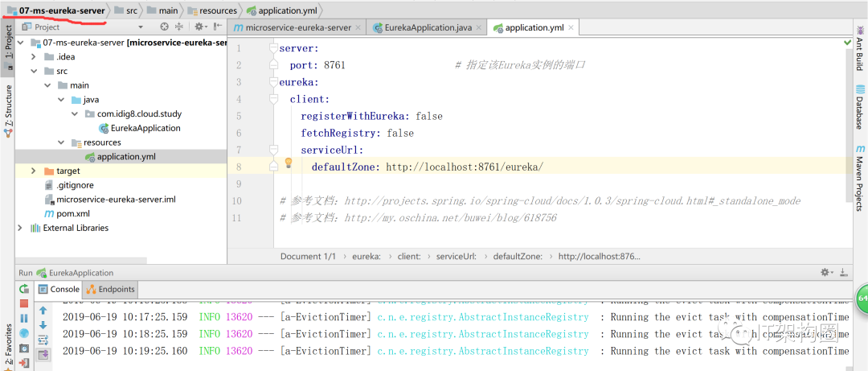
Task: Toggle scroll to end of console
Action: [x=43, y=354]
